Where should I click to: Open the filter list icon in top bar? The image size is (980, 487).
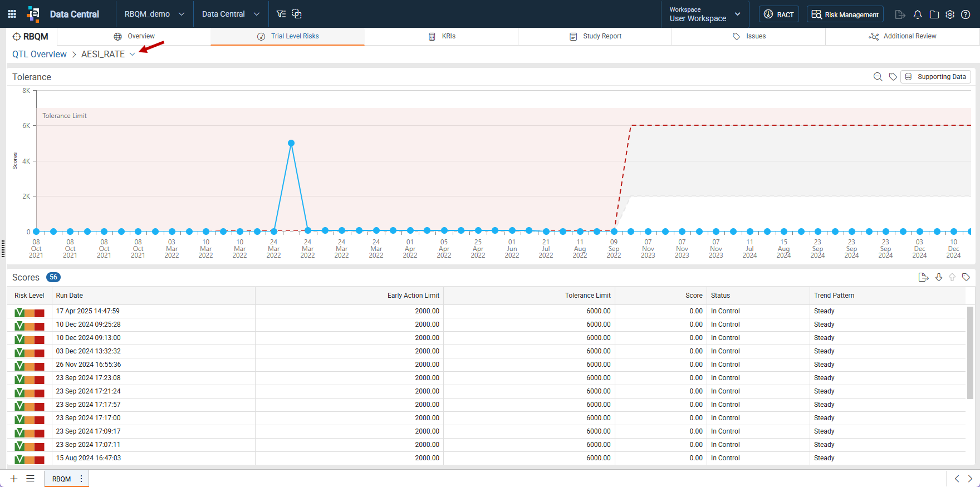pos(281,14)
